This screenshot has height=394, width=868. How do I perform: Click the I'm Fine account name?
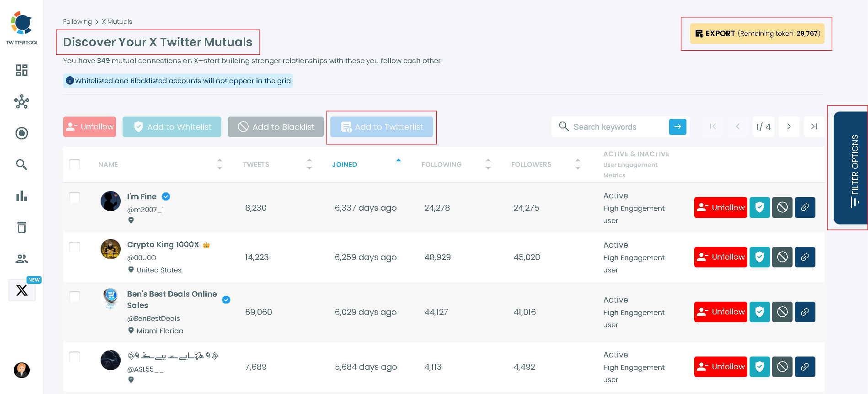[142, 197]
